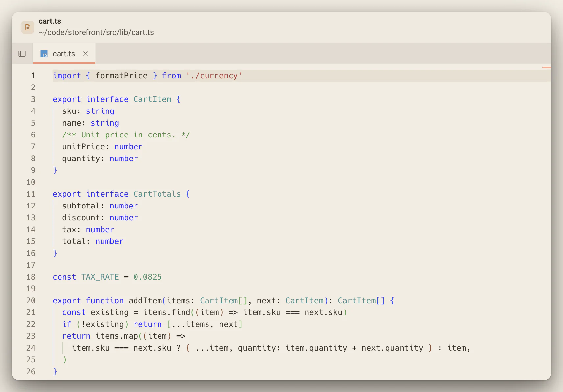Click the './currency' string literal
Viewport: 563px width, 392px height.
click(x=214, y=76)
